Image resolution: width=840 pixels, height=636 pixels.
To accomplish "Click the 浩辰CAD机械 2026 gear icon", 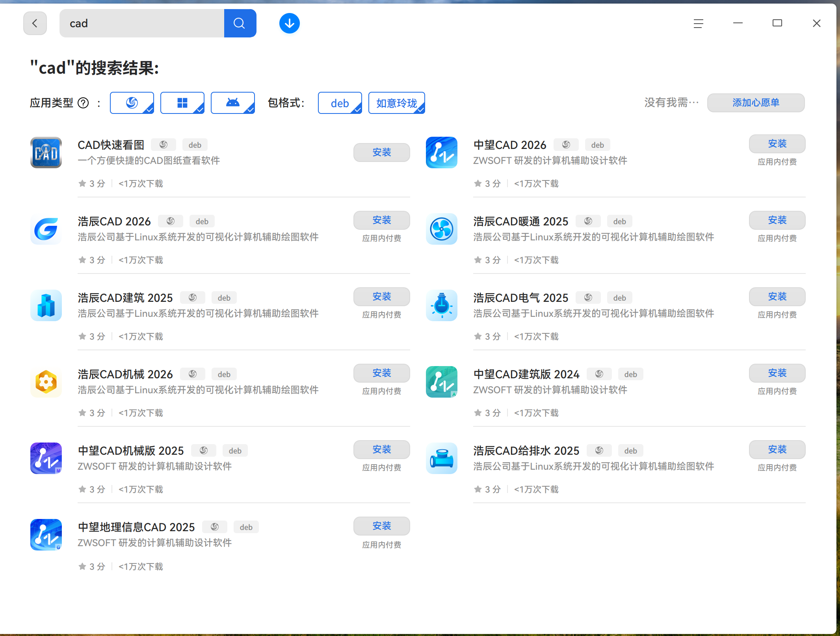I will (x=46, y=382).
